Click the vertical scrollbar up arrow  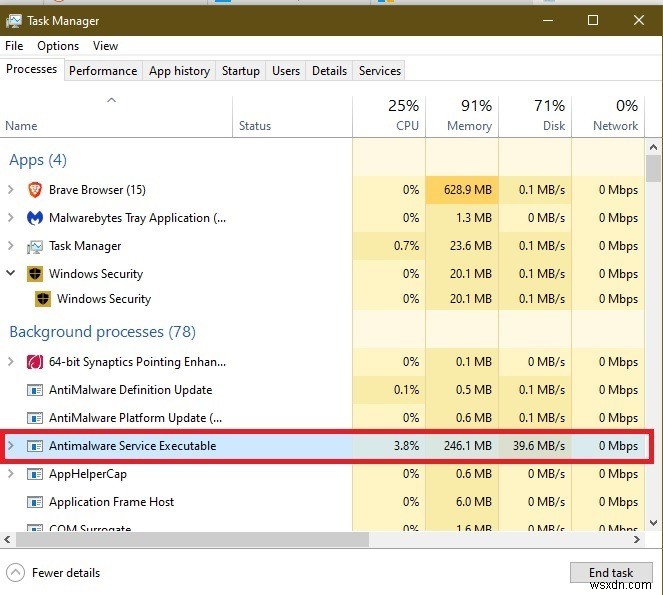click(653, 147)
